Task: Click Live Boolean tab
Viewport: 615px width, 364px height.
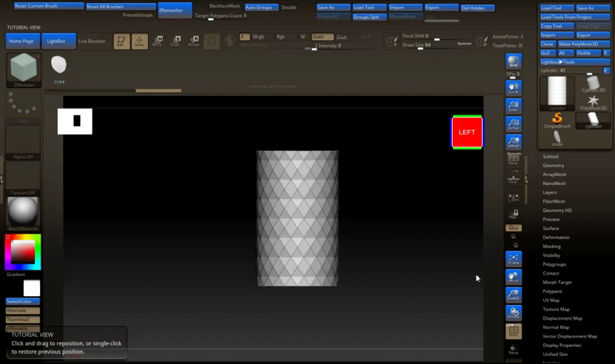Action: coord(92,41)
